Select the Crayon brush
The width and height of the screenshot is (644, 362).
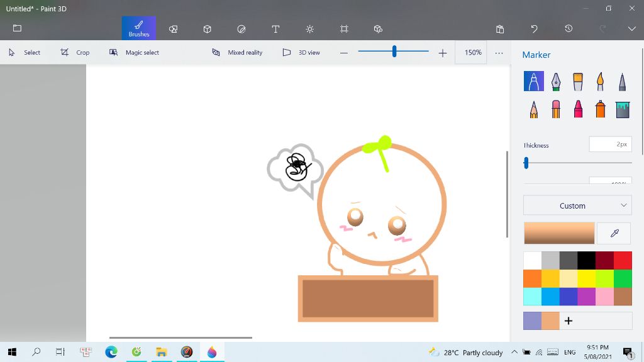point(578,109)
